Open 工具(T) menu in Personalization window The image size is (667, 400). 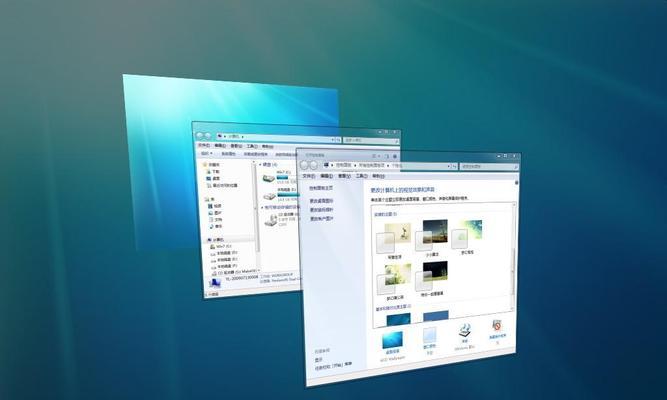(x=361, y=176)
